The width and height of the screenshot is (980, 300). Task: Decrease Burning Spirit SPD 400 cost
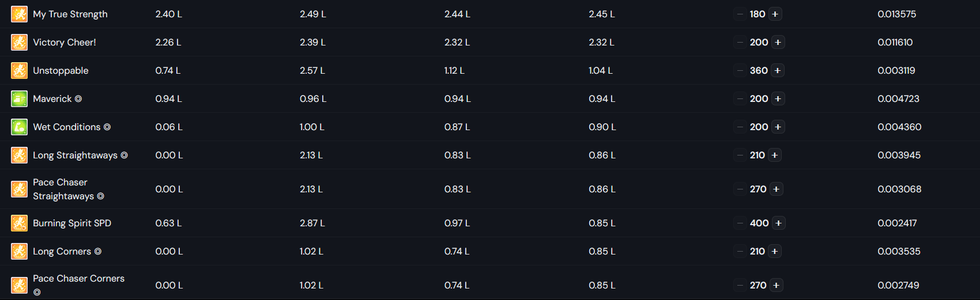[740, 223]
